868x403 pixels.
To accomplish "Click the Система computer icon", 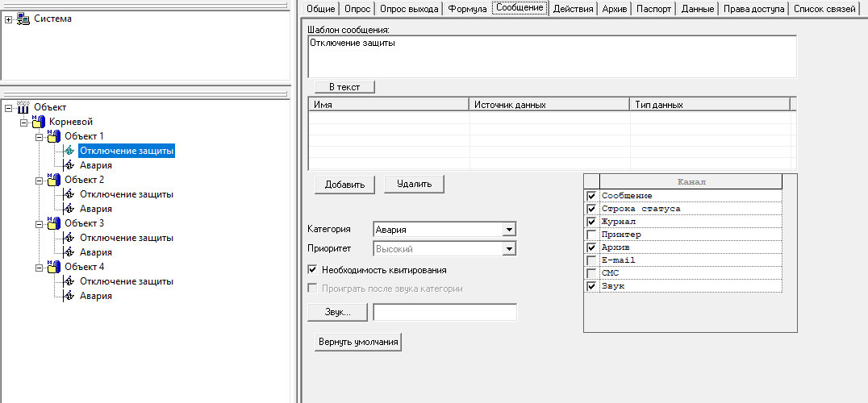I will pyautogui.click(x=23, y=19).
